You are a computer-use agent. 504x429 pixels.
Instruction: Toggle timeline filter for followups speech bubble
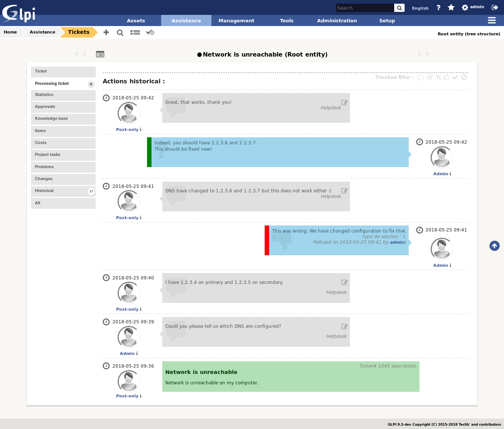(421, 77)
